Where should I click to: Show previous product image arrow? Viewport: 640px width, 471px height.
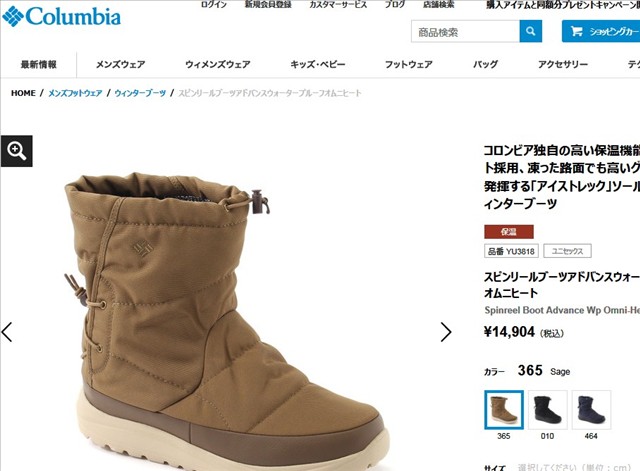[7, 331]
